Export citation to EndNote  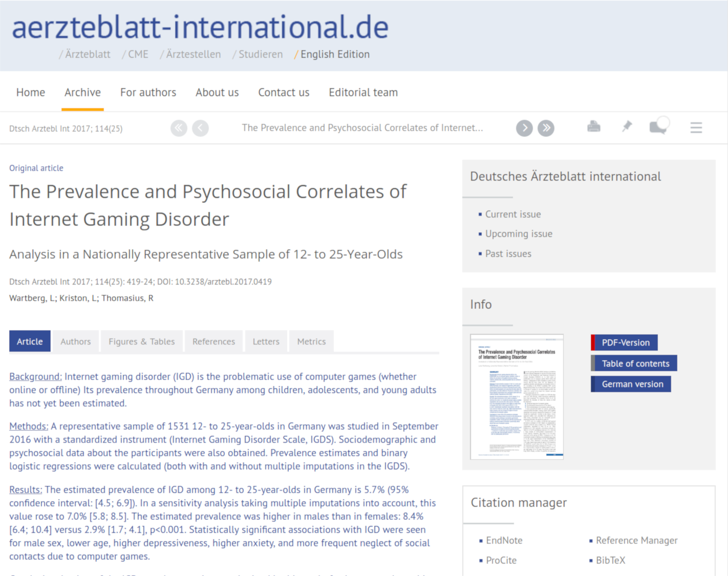[504, 540]
